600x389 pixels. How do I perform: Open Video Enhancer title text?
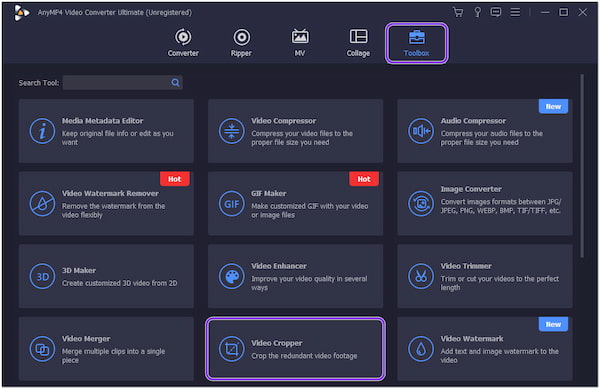[279, 266]
